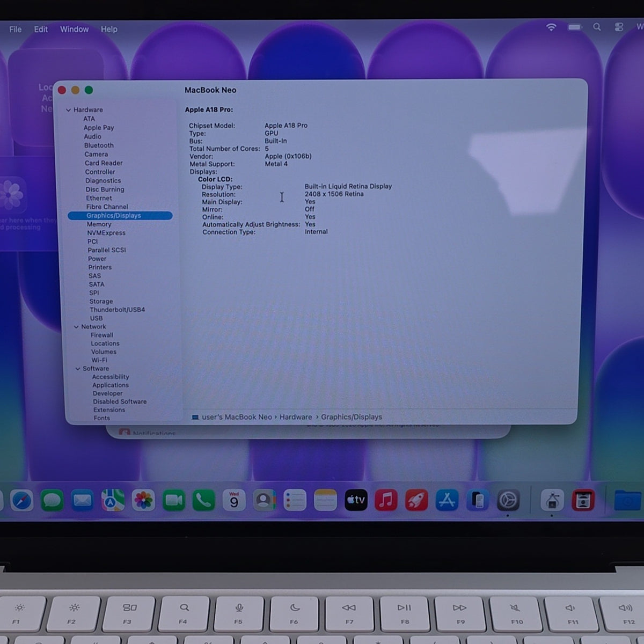Select Apple Pay in the sidebar

99,128
